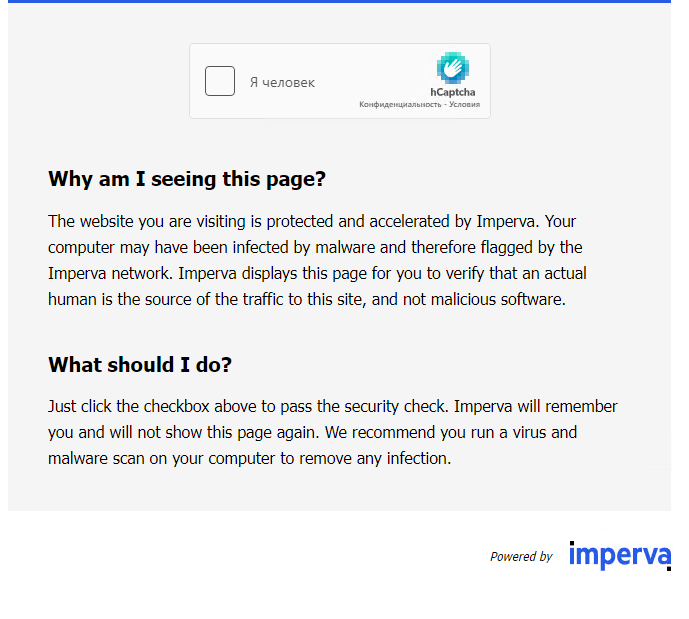
Task: Check the "Я человек" captcha checkbox
Action: tap(220, 81)
